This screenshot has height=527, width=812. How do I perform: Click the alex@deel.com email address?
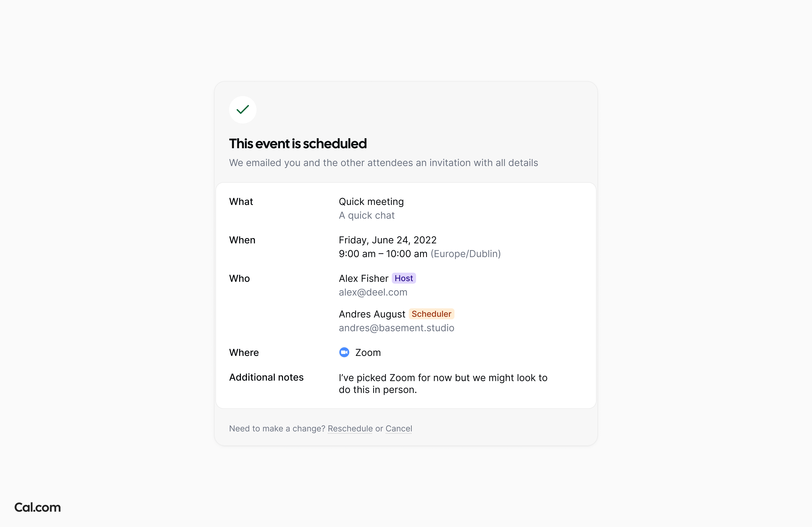pos(373,293)
